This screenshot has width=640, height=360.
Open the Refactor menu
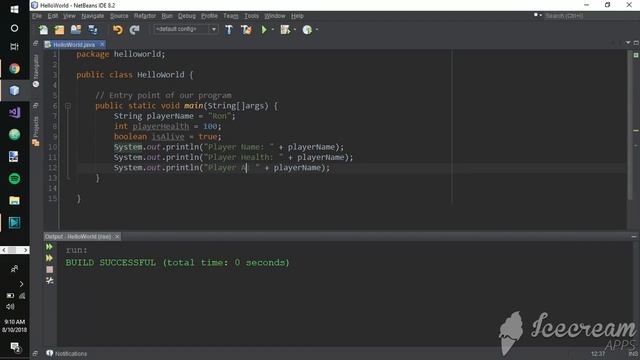[x=145, y=16]
